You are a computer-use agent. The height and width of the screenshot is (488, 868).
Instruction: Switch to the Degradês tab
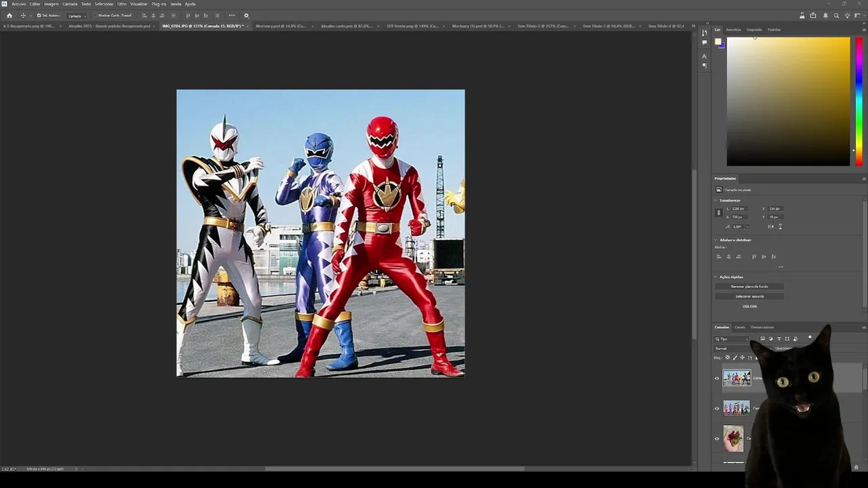754,30
